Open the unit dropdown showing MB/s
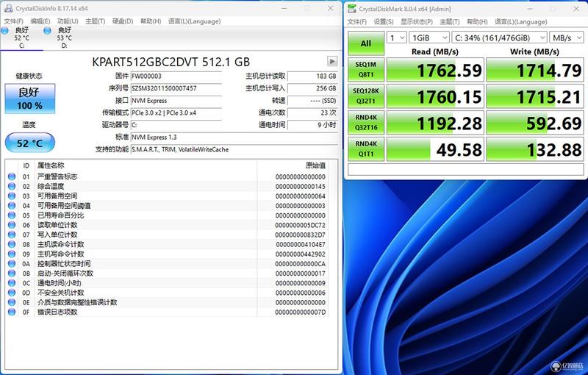Screen dimensions: 588x375 (567, 37)
